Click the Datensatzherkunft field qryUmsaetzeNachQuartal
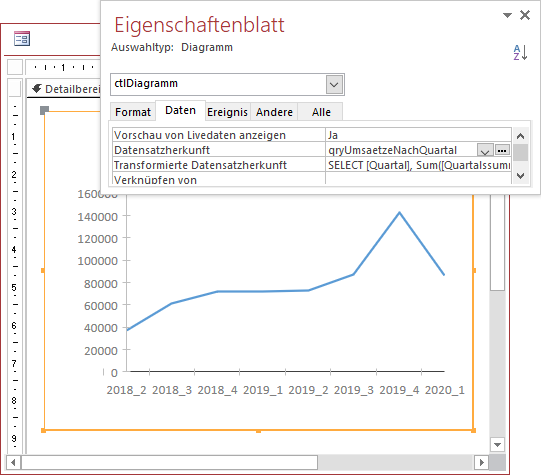The image size is (541, 475). point(401,150)
